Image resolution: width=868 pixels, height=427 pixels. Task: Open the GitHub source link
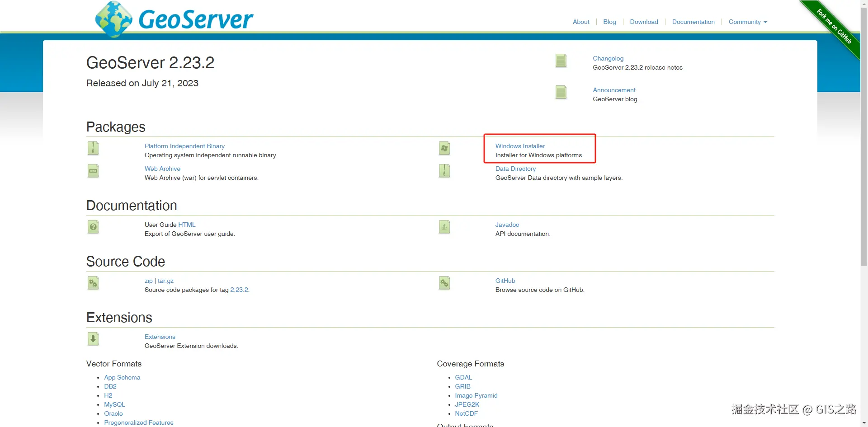[505, 281]
